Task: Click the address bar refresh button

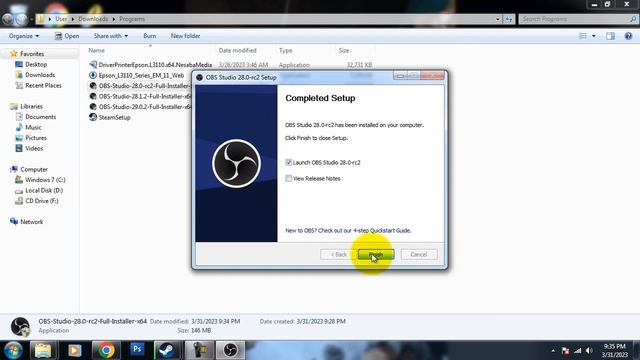Action: tap(509, 19)
